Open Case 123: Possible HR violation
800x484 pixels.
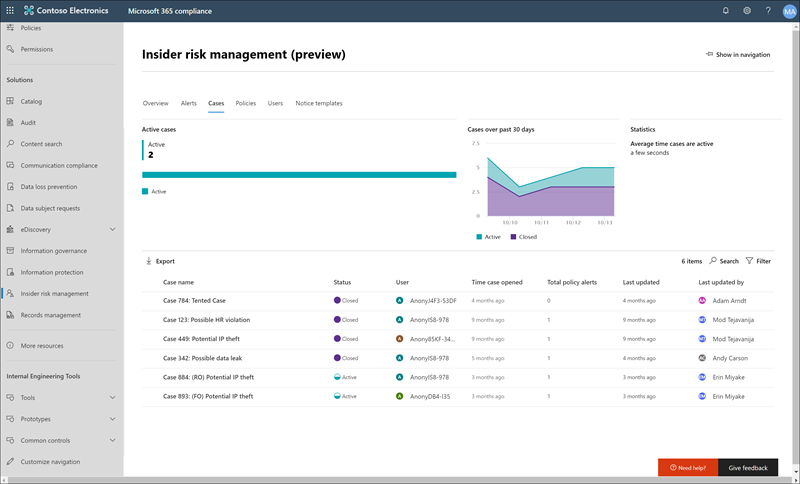click(207, 320)
